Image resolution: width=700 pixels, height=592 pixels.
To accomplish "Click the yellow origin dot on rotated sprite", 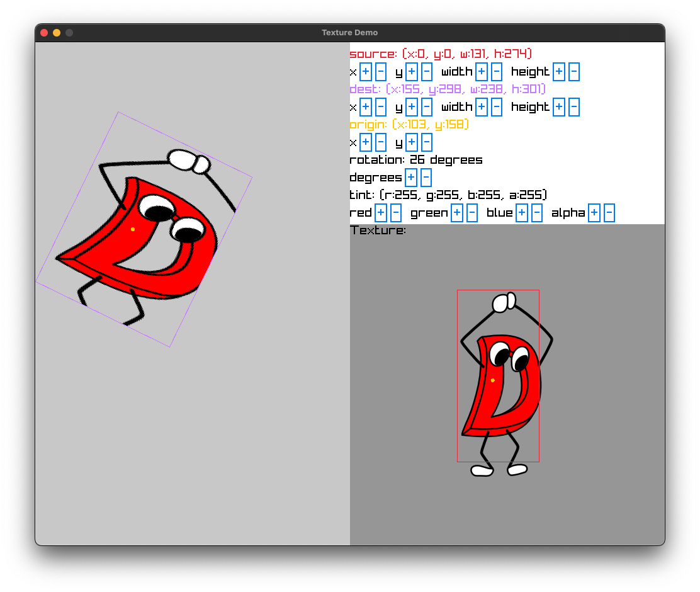I will click(x=133, y=229).
